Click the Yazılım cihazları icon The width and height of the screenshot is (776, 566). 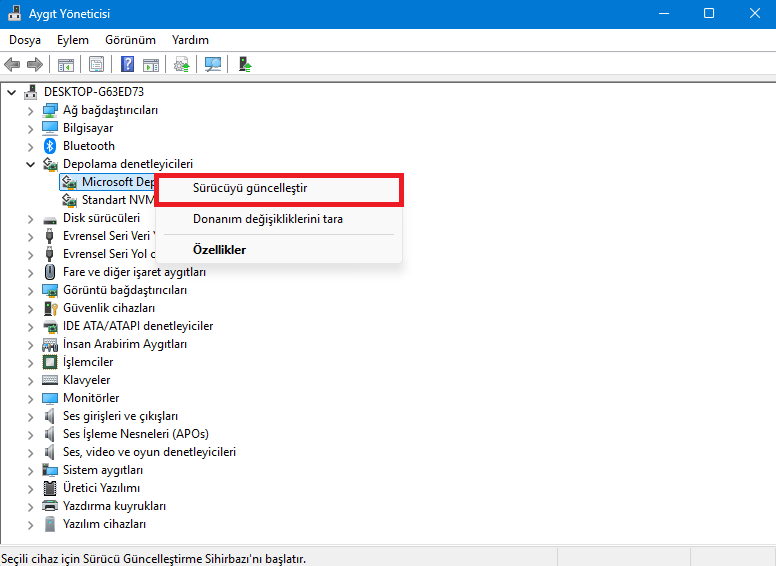(x=49, y=524)
